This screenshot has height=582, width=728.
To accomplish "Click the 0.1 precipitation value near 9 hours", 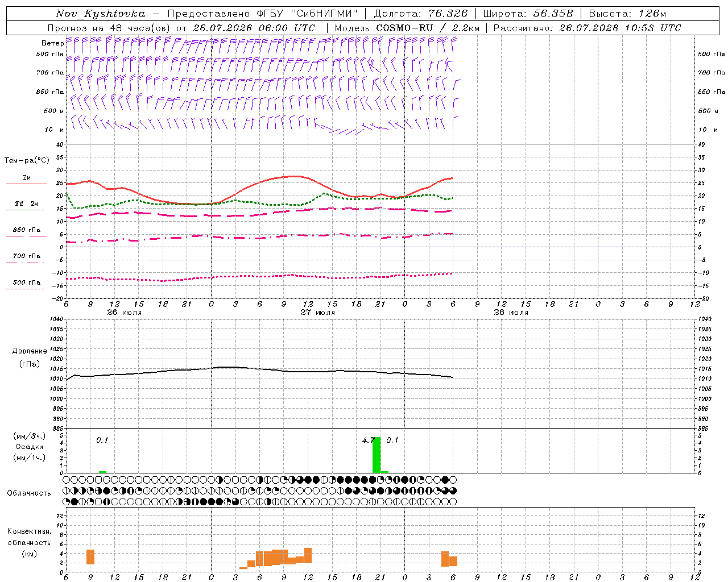I will [x=102, y=440].
